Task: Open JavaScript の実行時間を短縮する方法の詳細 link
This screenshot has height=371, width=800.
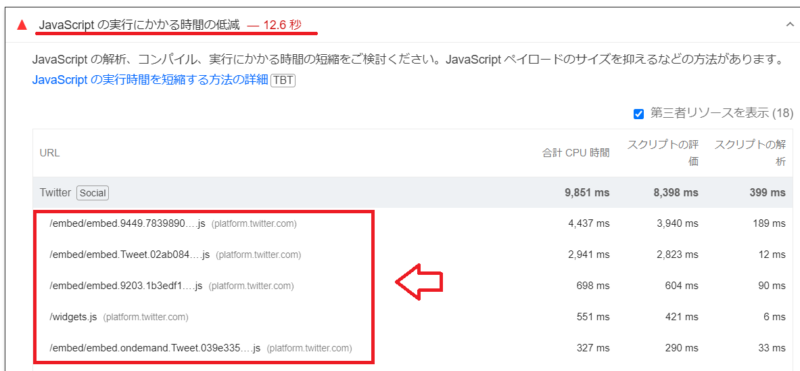Action: pos(150,81)
